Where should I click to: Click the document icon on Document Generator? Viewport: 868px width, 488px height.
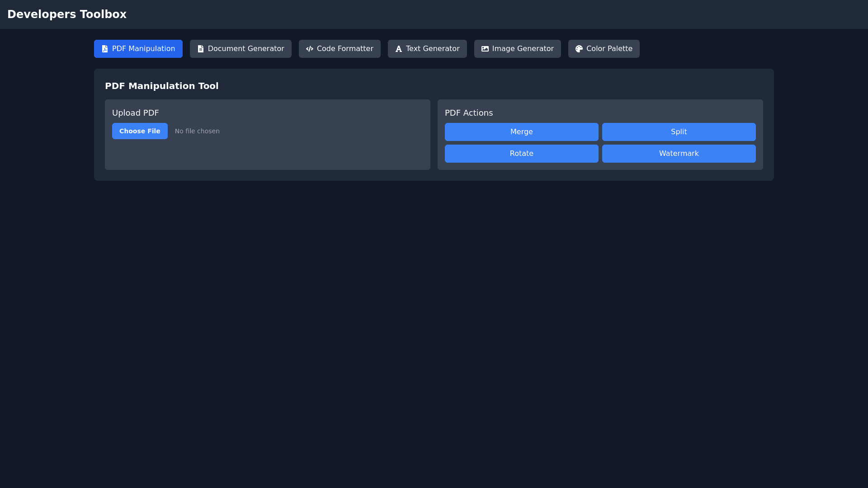coord(201,49)
